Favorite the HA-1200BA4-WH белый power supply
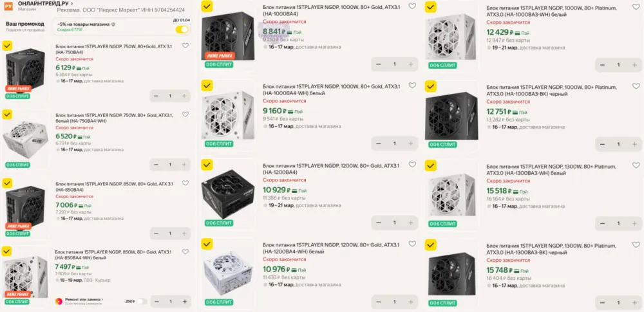Image resolution: width=644 pixels, height=312 pixels. [412, 244]
